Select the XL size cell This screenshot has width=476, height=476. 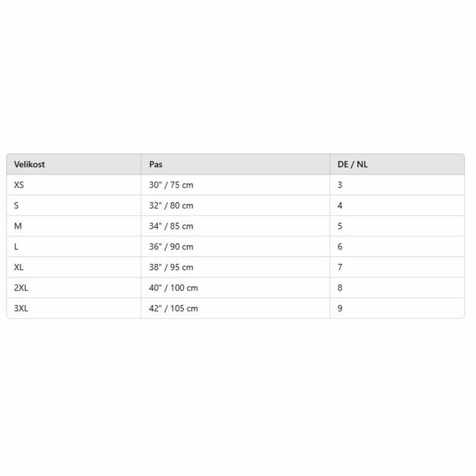point(19,267)
